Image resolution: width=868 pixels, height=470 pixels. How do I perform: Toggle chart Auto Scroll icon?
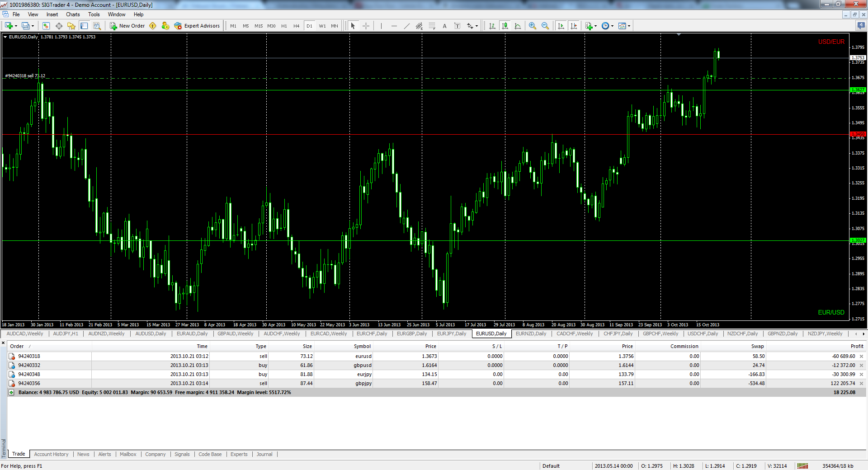pyautogui.click(x=561, y=26)
